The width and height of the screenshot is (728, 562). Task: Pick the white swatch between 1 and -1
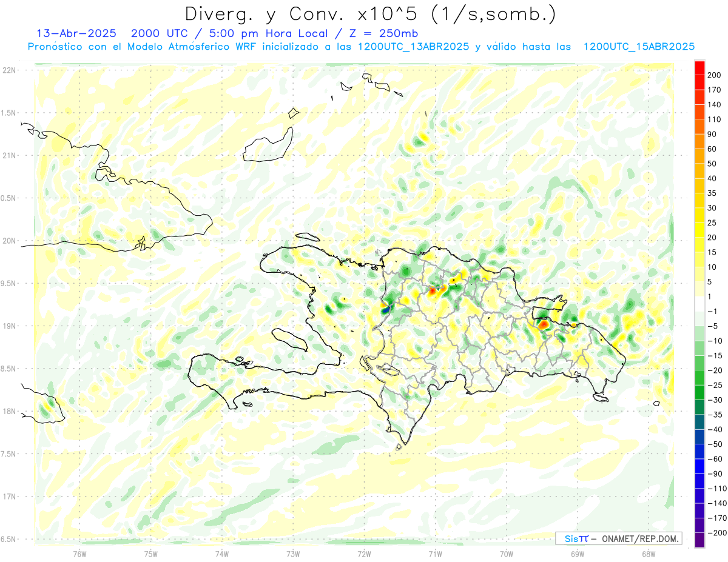tap(699, 304)
